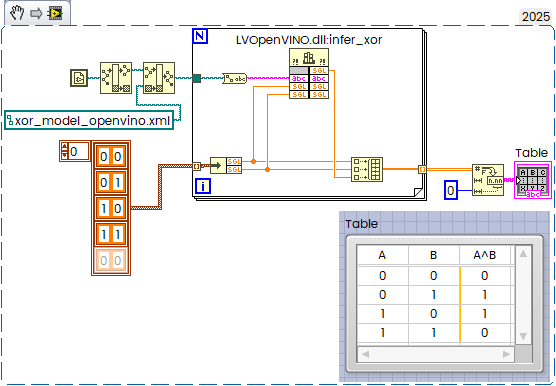Select the Call Library Function node
The image size is (556, 386).
tap(309, 74)
